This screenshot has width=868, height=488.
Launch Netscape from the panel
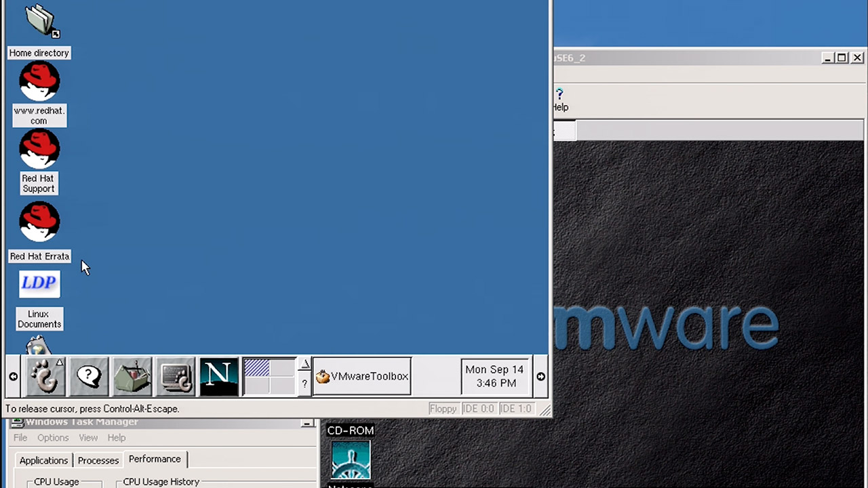tap(219, 376)
